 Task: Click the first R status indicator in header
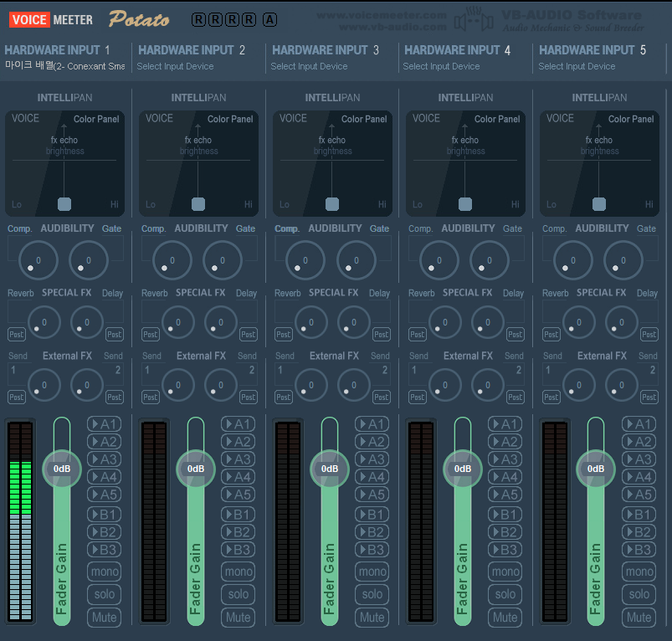tap(198, 20)
